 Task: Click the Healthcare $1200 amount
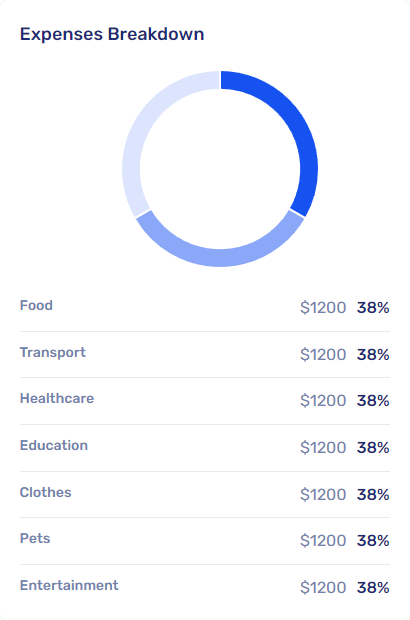(x=323, y=401)
